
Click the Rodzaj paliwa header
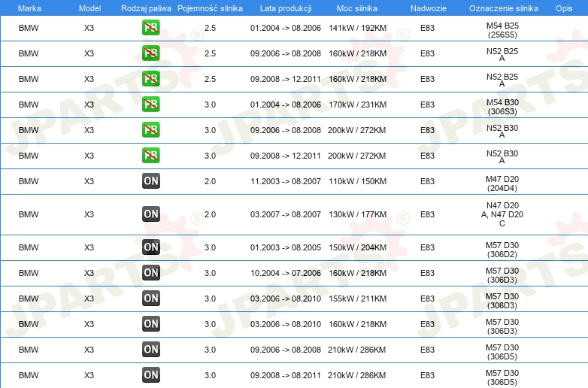(x=146, y=8)
